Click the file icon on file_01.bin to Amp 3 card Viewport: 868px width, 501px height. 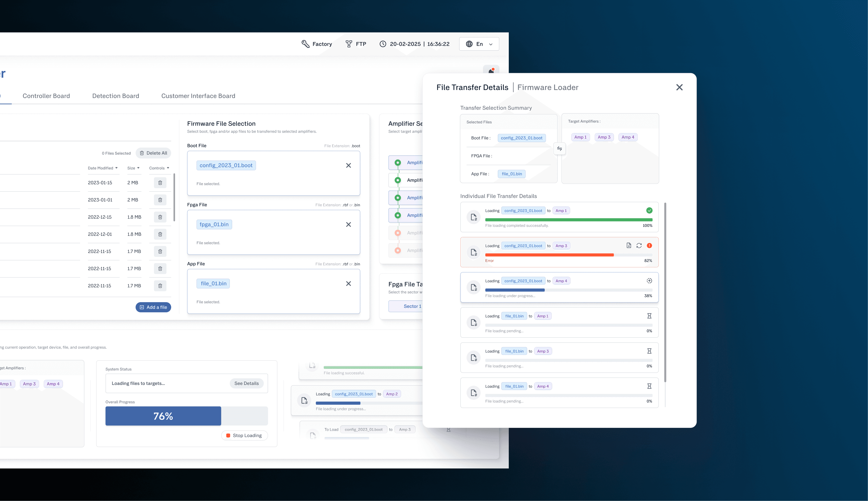[474, 358]
